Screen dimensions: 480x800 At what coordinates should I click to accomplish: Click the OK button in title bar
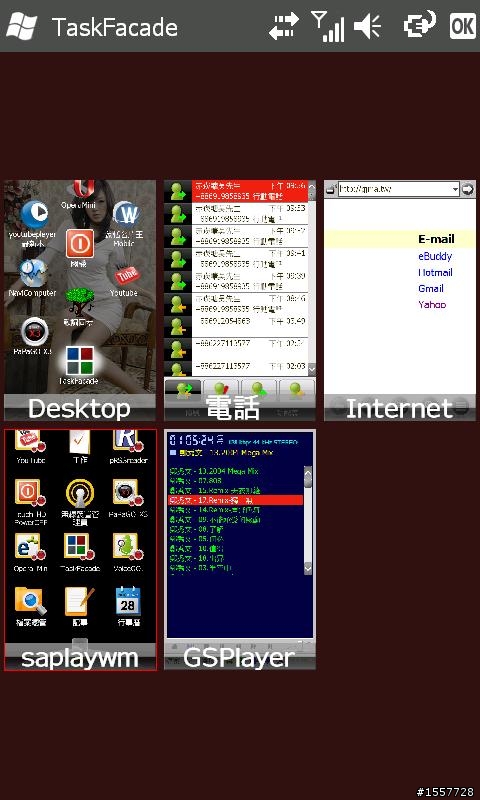pyautogui.click(x=463, y=26)
